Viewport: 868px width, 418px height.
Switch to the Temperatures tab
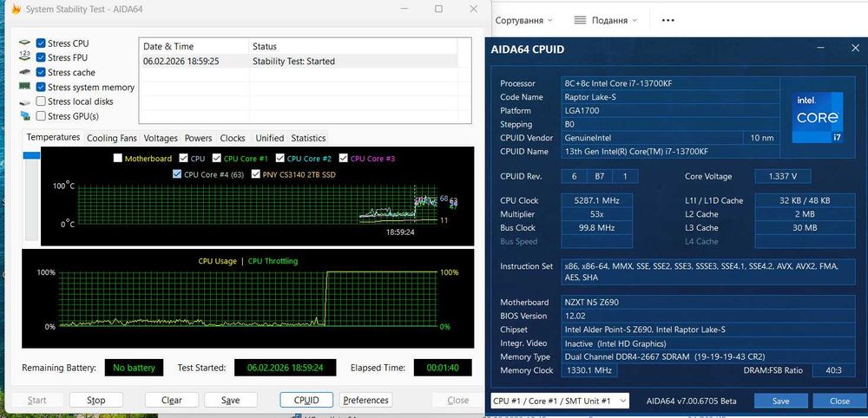point(53,137)
